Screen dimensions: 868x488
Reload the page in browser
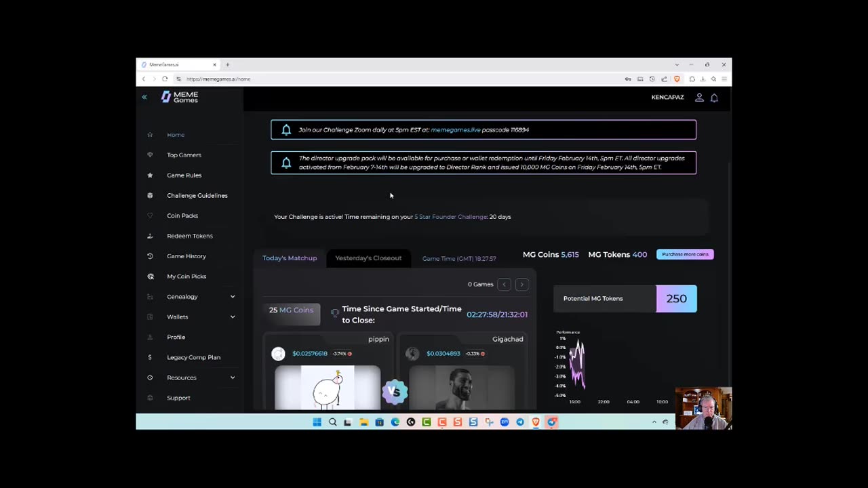tap(165, 79)
